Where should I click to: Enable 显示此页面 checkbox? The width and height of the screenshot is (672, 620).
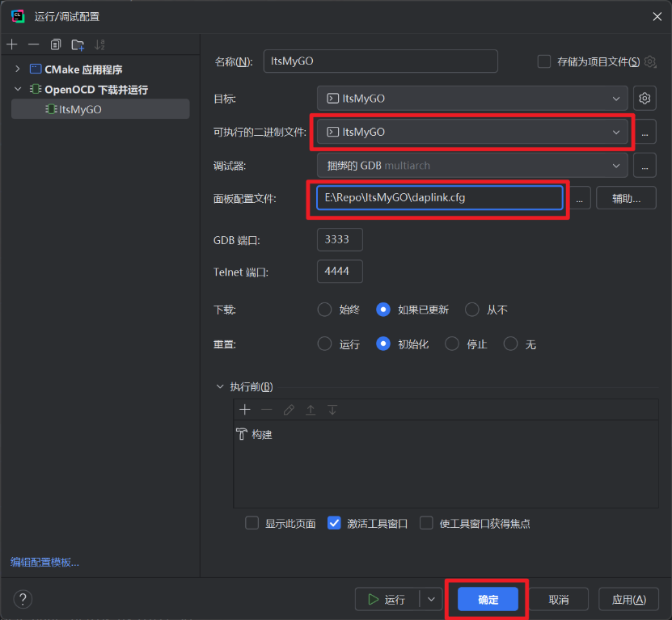251,523
